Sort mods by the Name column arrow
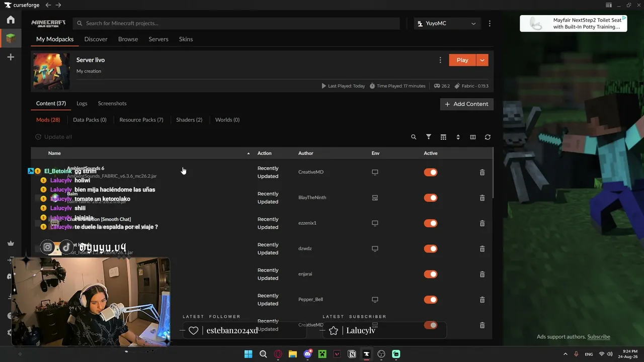 (x=248, y=153)
